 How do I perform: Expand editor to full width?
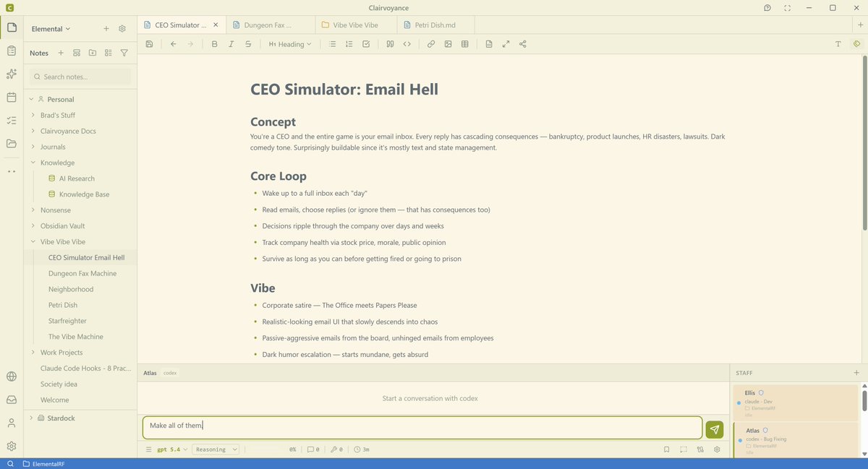506,44
